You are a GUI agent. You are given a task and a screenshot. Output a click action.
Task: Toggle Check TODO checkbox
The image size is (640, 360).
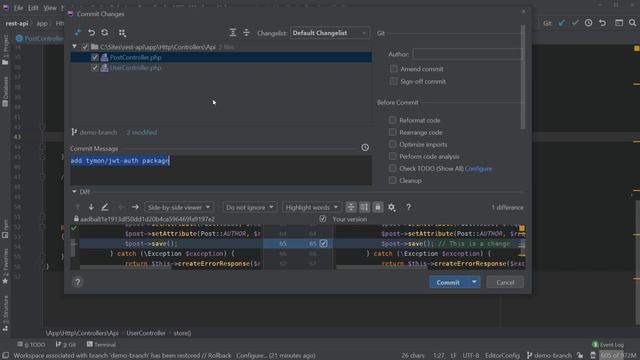[393, 169]
